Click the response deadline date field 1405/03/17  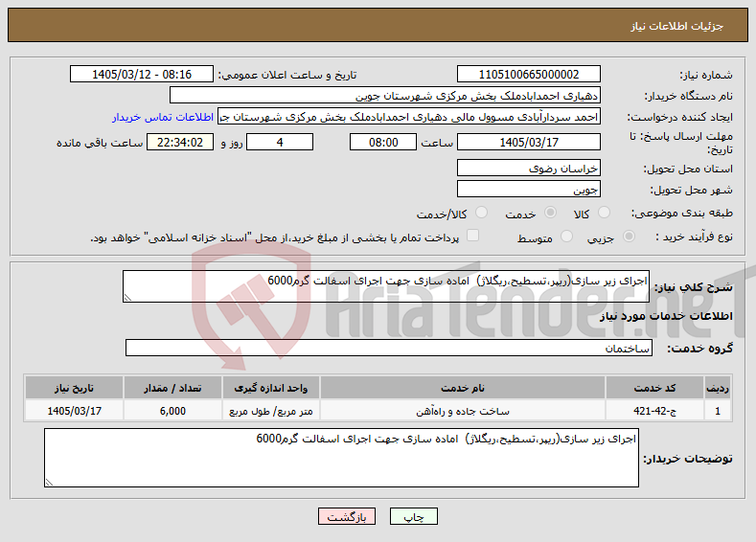click(528, 142)
